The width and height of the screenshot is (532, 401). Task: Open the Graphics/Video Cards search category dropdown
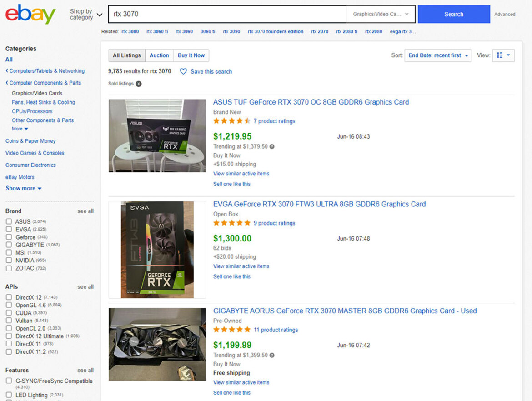(381, 14)
